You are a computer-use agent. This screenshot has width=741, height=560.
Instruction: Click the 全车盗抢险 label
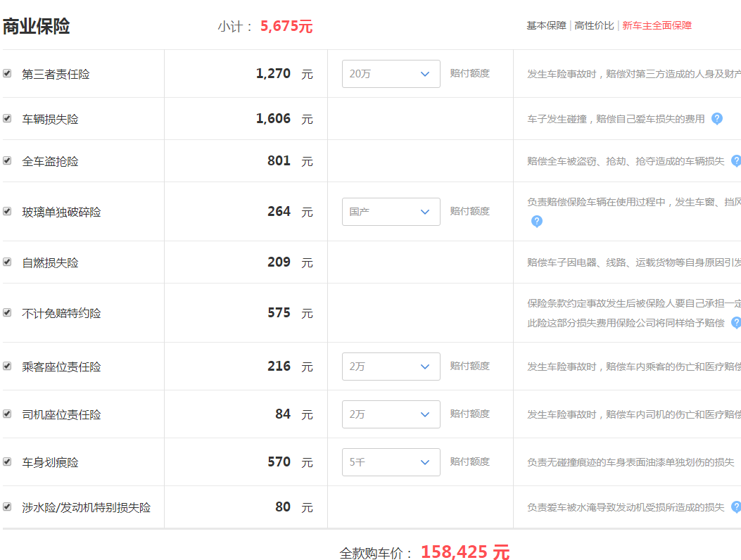[50, 162]
